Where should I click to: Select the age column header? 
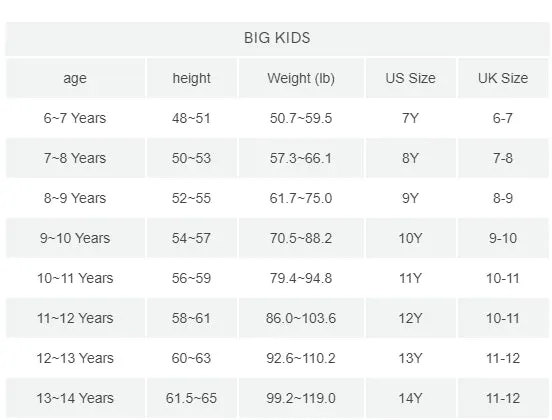[x=75, y=78]
